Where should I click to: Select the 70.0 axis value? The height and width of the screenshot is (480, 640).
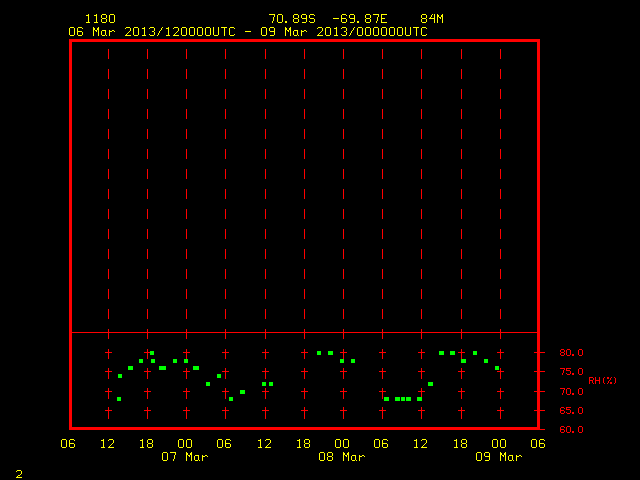[x=571, y=392]
